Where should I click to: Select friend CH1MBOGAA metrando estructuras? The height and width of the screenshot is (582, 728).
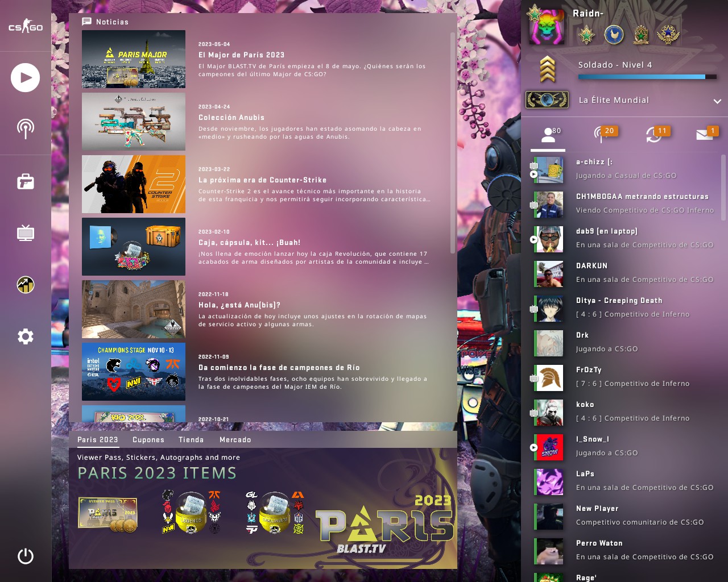coord(624,204)
